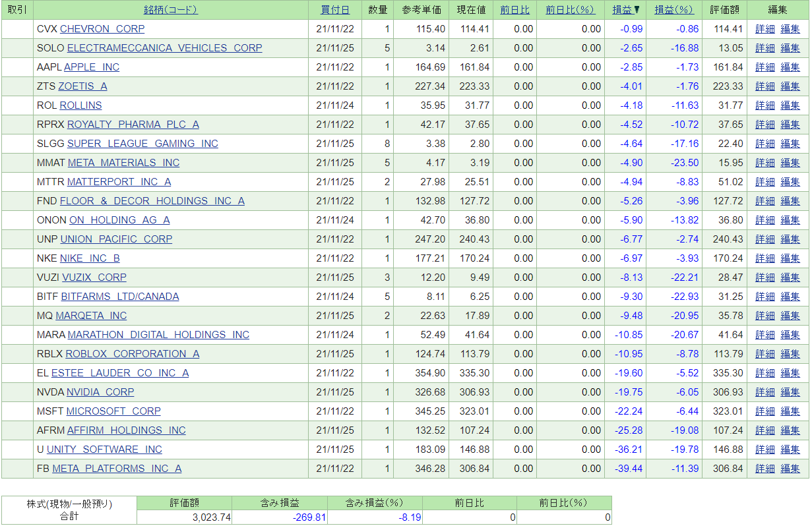Open META MATERIALS INC link
The width and height of the screenshot is (812, 526).
[124, 163]
